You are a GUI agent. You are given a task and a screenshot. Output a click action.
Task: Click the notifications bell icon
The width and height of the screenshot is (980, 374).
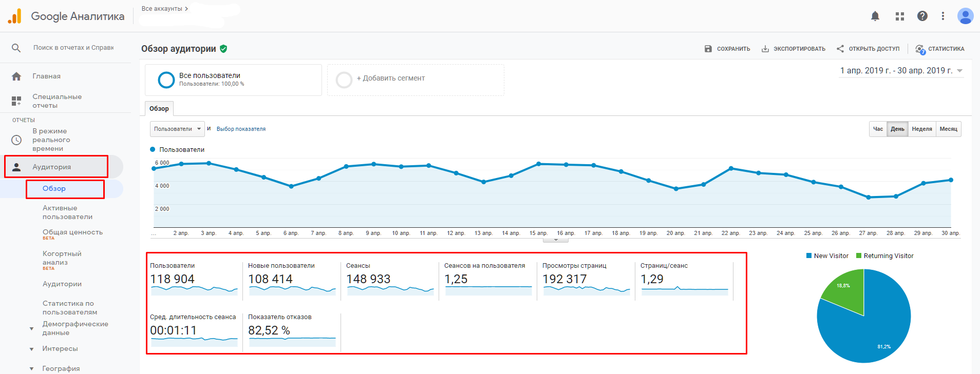(875, 16)
